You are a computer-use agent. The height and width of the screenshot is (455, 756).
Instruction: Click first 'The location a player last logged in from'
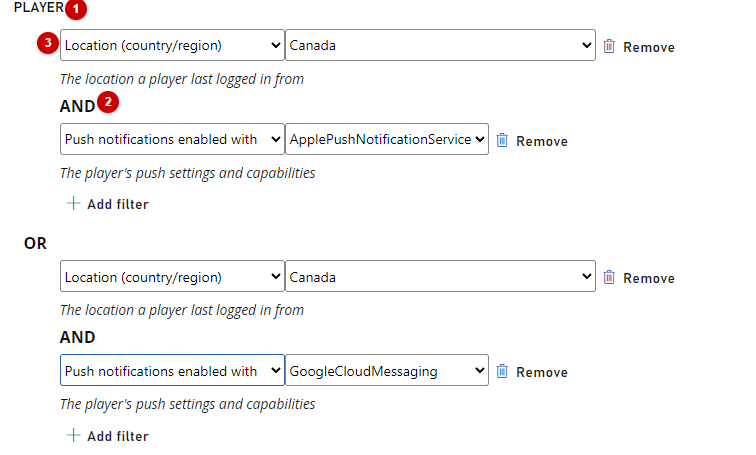tap(182, 79)
